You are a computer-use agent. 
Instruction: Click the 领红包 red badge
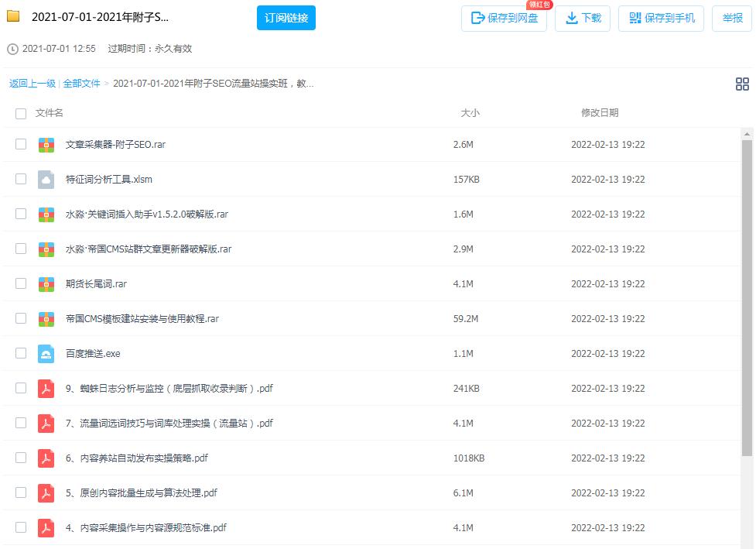point(539,5)
